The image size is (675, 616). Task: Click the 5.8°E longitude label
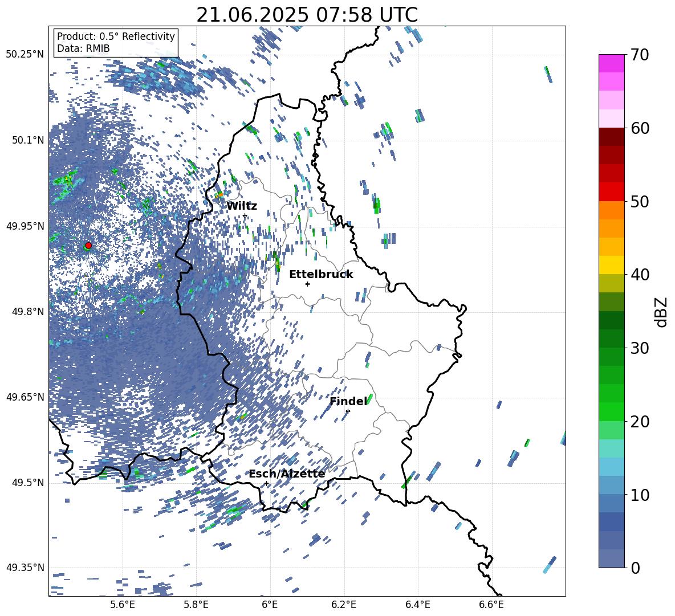(196, 605)
